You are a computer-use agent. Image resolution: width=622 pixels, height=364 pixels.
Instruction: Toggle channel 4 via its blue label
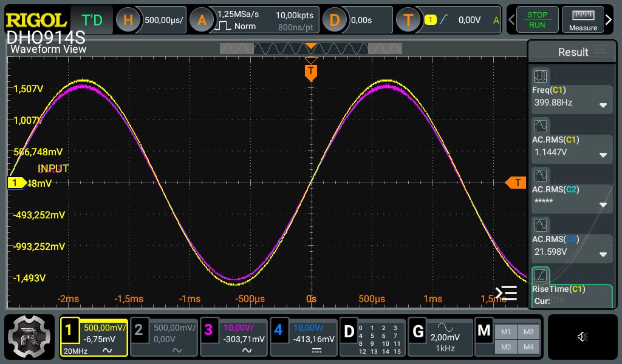point(278,329)
